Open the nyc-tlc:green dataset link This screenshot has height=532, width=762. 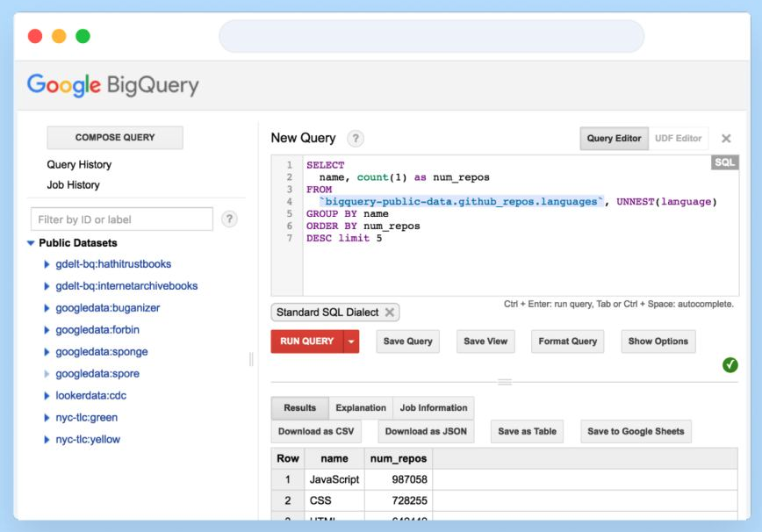[87, 417]
